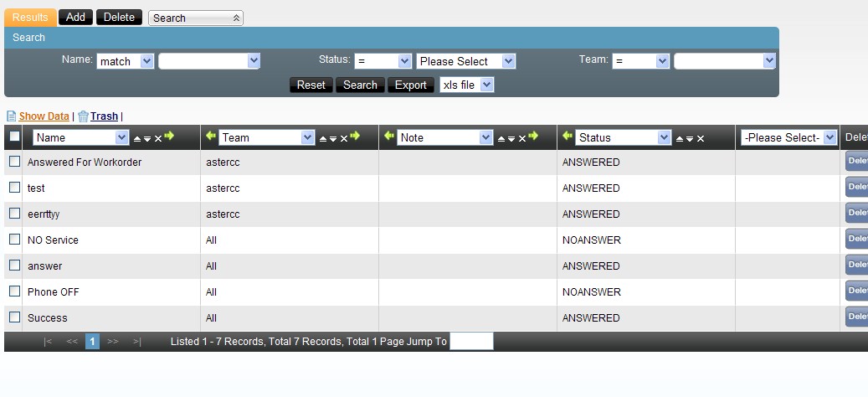The width and height of the screenshot is (868, 397).
Task: Focus the Jump To page input
Action: (x=471, y=341)
